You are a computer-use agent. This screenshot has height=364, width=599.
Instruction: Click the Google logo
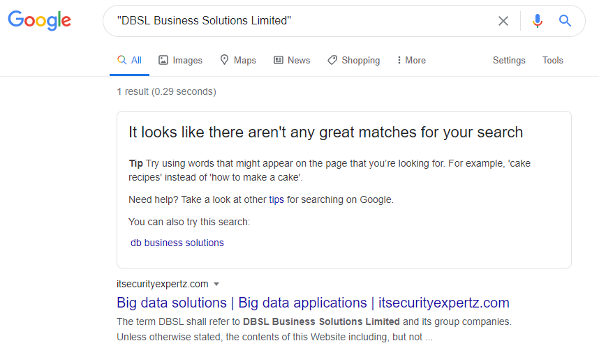[x=39, y=21]
